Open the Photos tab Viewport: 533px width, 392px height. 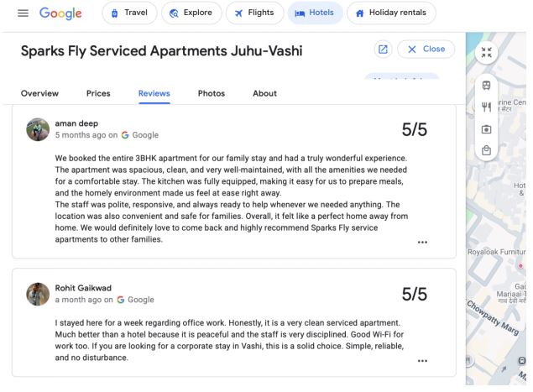click(x=211, y=92)
